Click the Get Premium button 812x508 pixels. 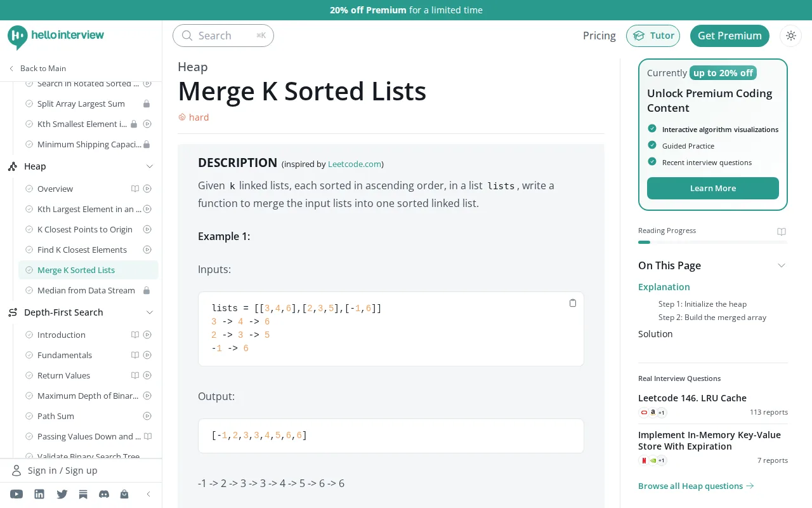pyautogui.click(x=730, y=36)
